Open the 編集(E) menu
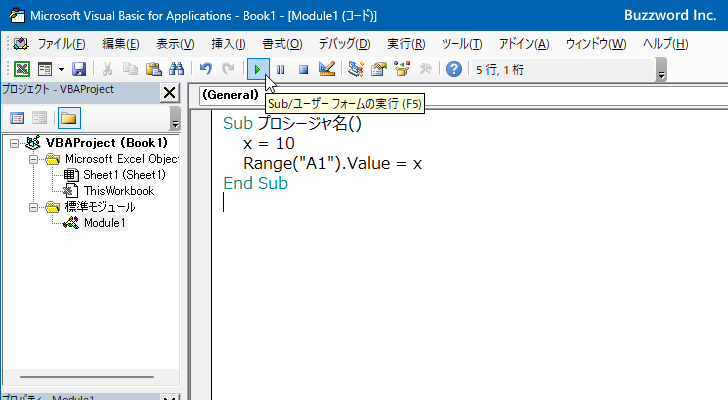Image resolution: width=728 pixels, height=400 pixels. coord(121,44)
